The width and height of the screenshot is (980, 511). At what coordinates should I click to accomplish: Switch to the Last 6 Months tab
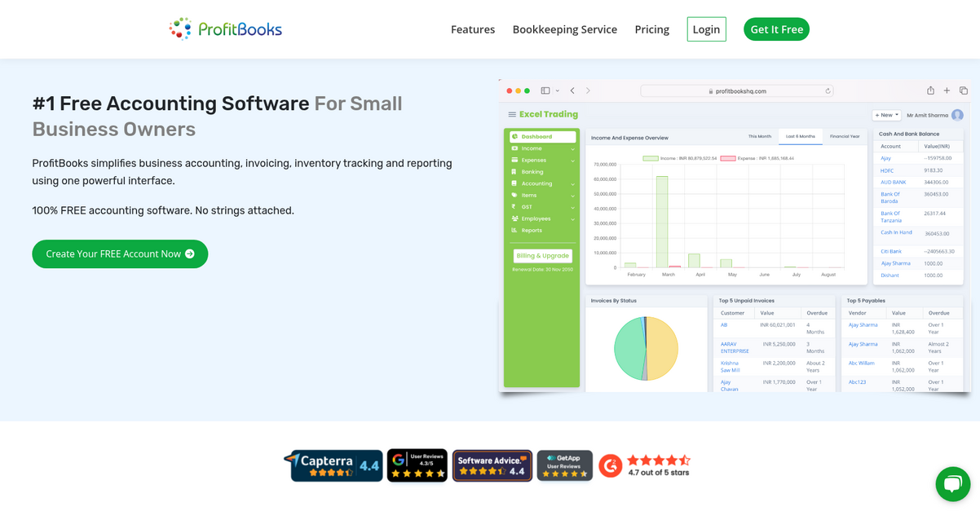pos(800,137)
